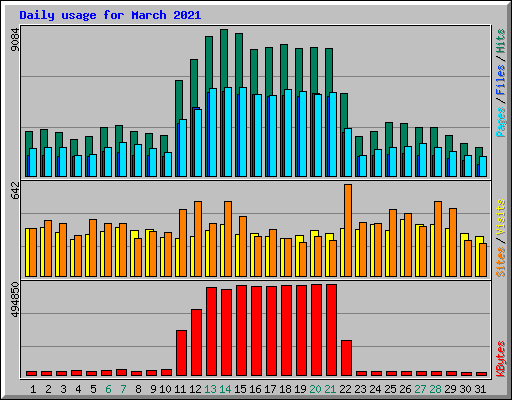Image resolution: width=512 pixels, height=400 pixels.
Task: Click green weekend day label 6
Action: 108,389
